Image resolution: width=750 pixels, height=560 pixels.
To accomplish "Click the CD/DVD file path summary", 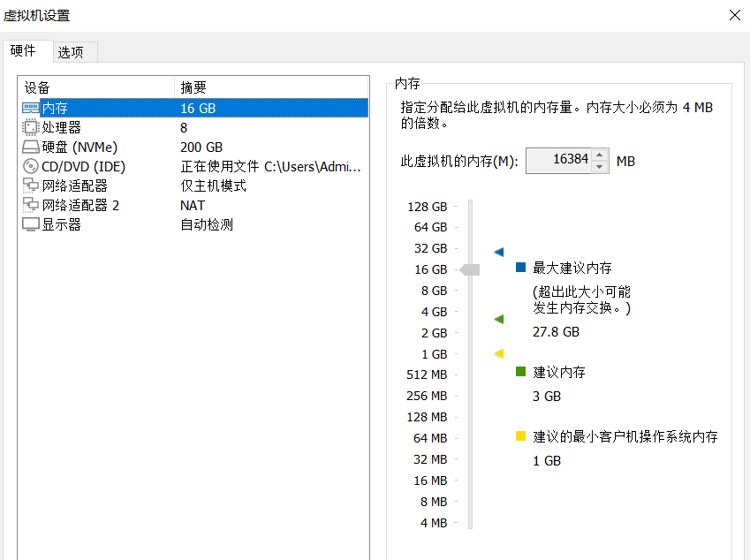I will (x=270, y=166).
